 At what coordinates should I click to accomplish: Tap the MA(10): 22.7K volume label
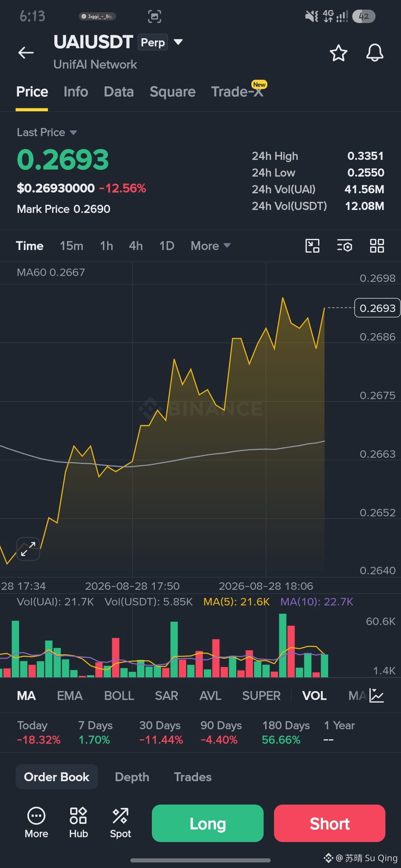(317, 601)
